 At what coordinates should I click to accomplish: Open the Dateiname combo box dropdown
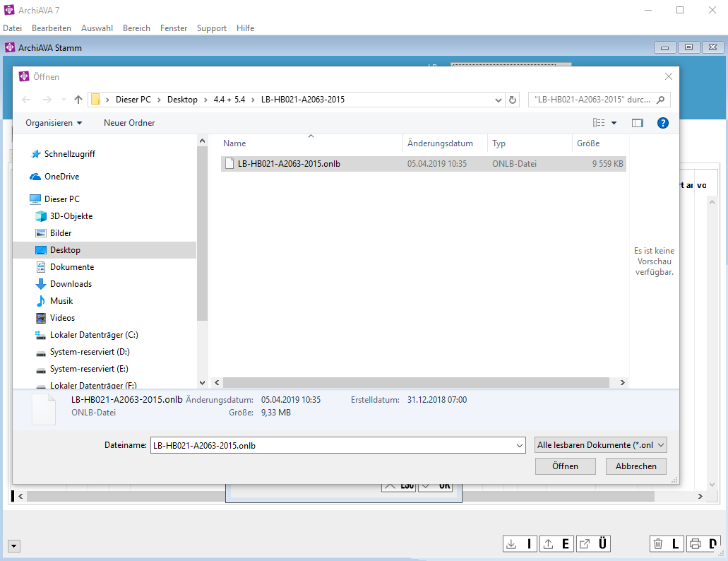click(x=520, y=445)
